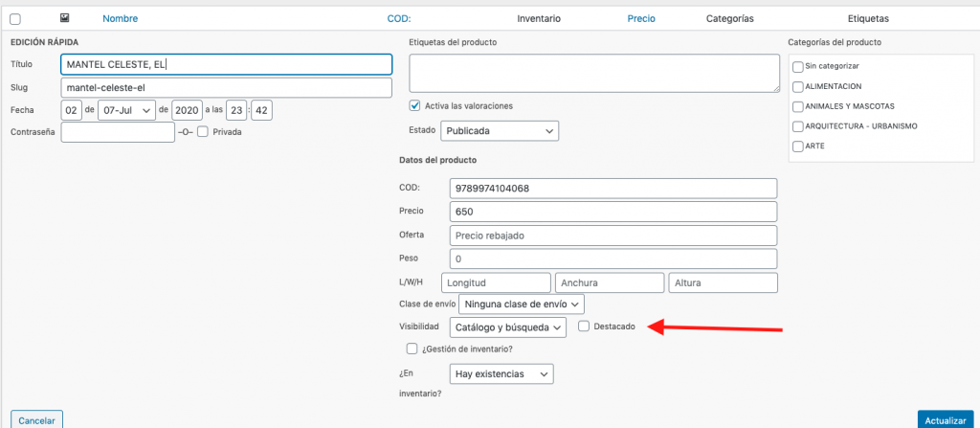Select the ALIMENTACION category checkbox
This screenshot has width=980, height=428.
tap(798, 86)
